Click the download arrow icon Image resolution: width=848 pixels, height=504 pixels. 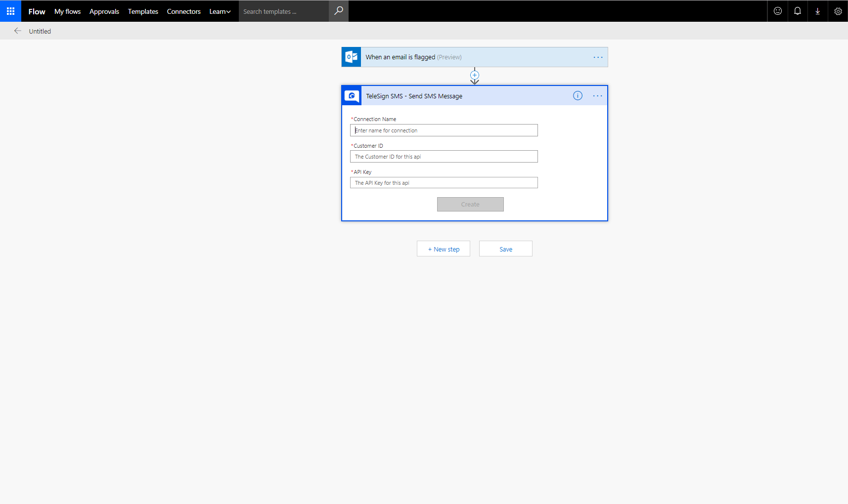[x=818, y=11]
